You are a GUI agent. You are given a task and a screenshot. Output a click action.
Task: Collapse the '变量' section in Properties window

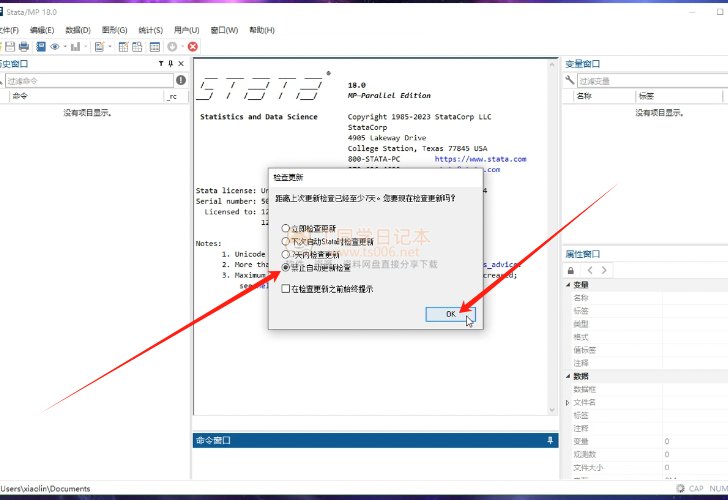click(x=568, y=285)
